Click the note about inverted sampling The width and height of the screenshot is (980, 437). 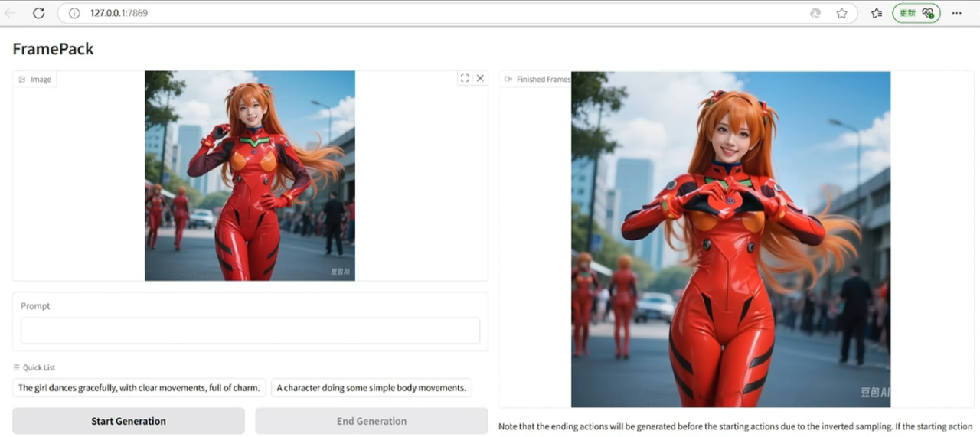735,426
